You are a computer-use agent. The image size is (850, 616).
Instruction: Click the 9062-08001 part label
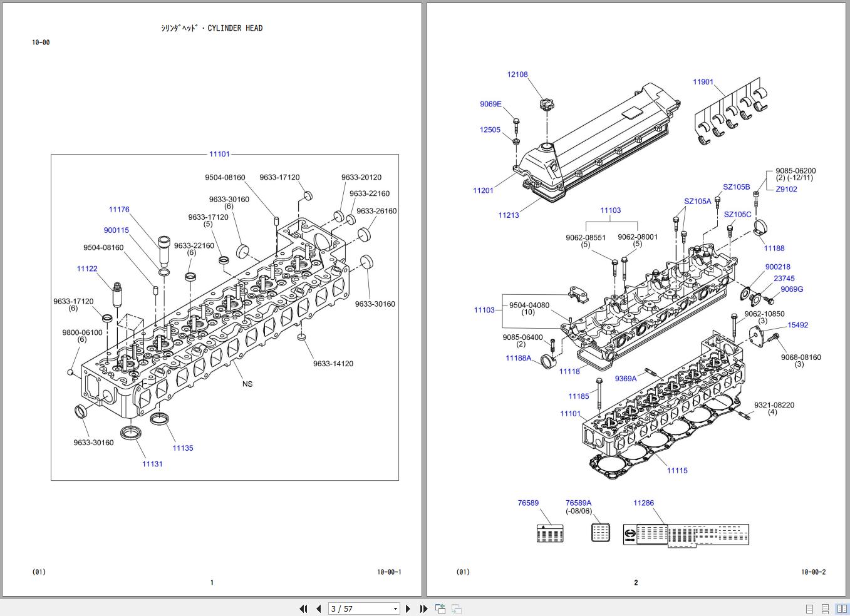pyautogui.click(x=638, y=237)
